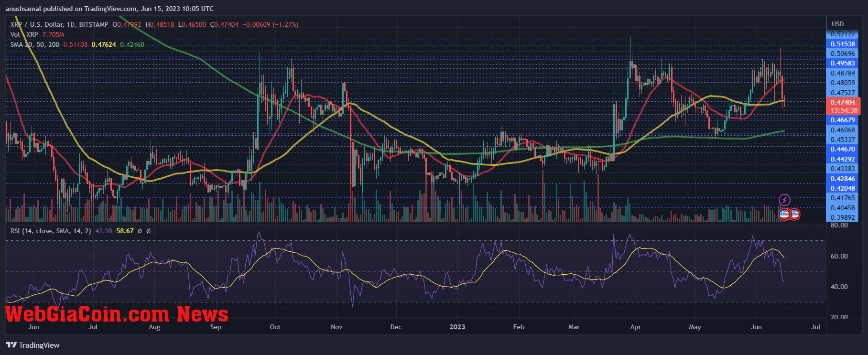This screenshot has height=355, width=868.
Task: Click the 0.46679 price level label
Action: (x=843, y=120)
